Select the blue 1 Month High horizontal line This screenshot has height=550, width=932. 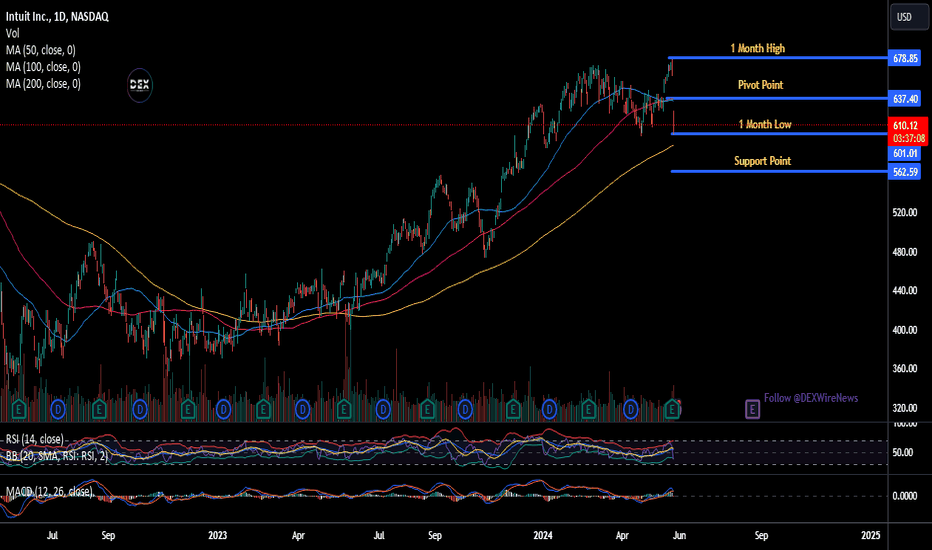pyautogui.click(x=777, y=58)
